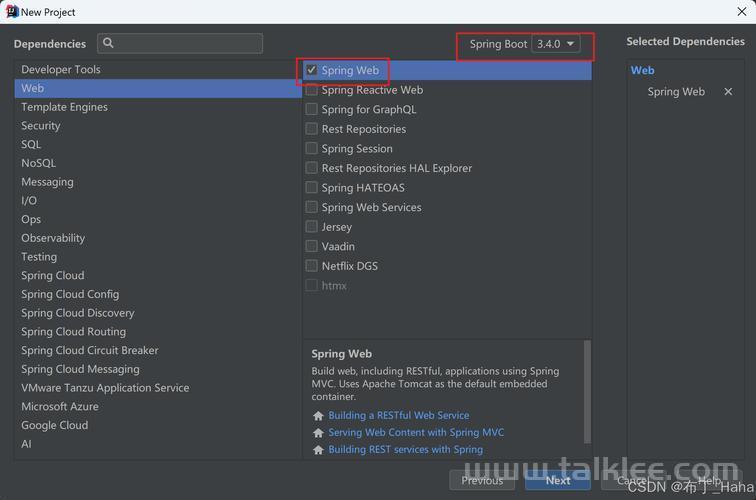Screen dimensions: 756x500
Task: Open Spring Cloud Circuit Breaker category
Action: (x=158, y=351)
